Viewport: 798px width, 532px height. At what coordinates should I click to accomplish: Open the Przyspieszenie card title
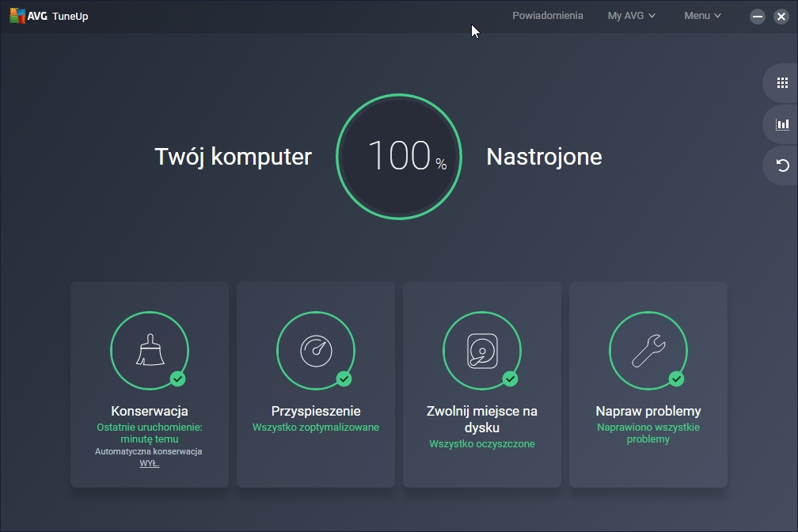[x=316, y=411]
